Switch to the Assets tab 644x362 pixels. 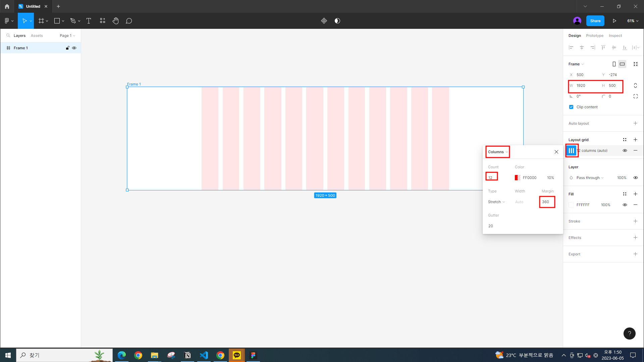pyautogui.click(x=37, y=36)
